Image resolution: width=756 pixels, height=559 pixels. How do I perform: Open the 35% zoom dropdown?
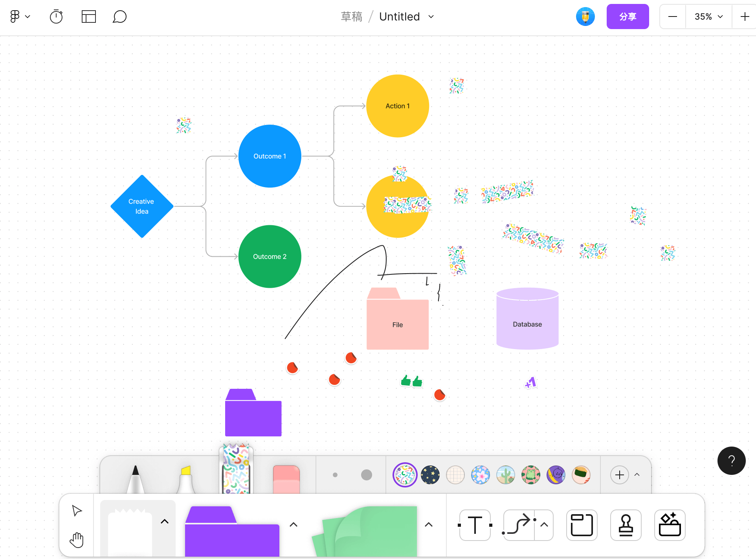point(708,17)
